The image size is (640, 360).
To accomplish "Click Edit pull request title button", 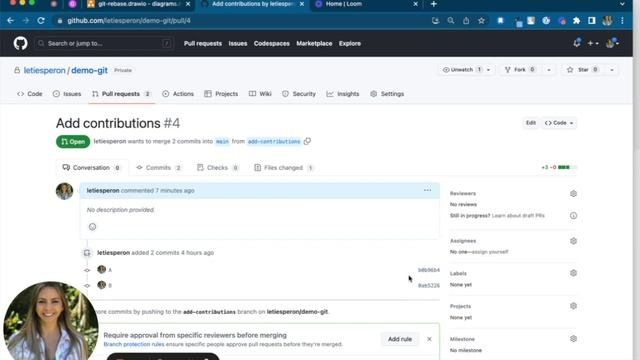I will point(531,123).
